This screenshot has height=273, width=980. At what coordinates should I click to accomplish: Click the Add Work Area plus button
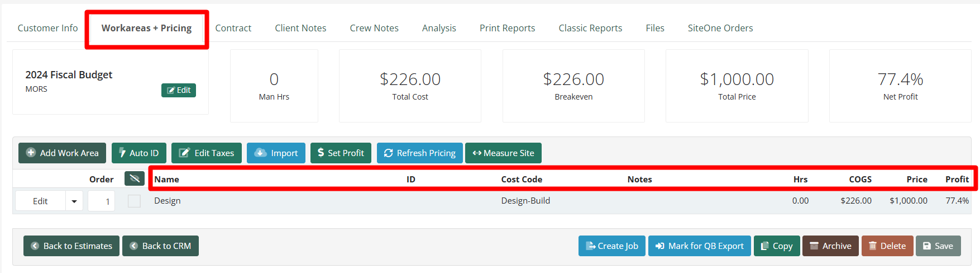[62, 153]
